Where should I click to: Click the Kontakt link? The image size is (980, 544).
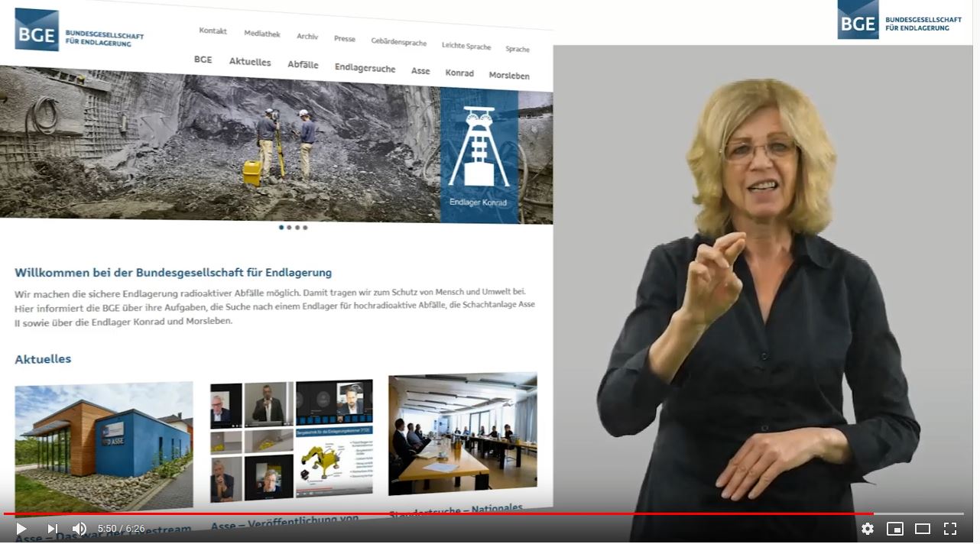pos(213,31)
